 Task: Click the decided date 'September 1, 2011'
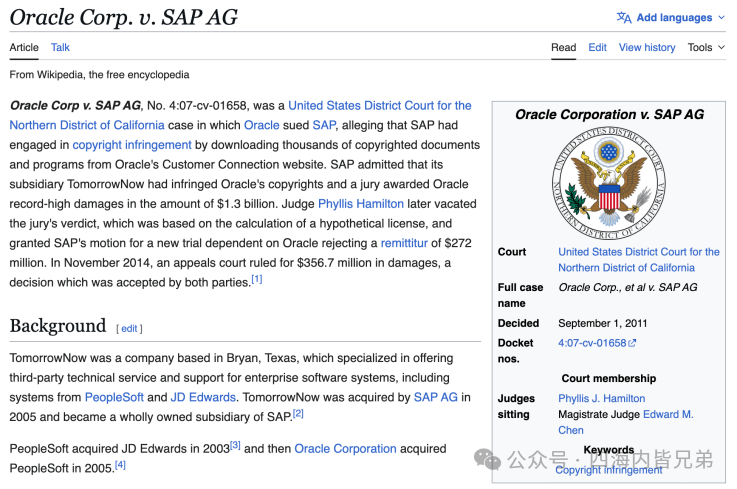point(603,323)
